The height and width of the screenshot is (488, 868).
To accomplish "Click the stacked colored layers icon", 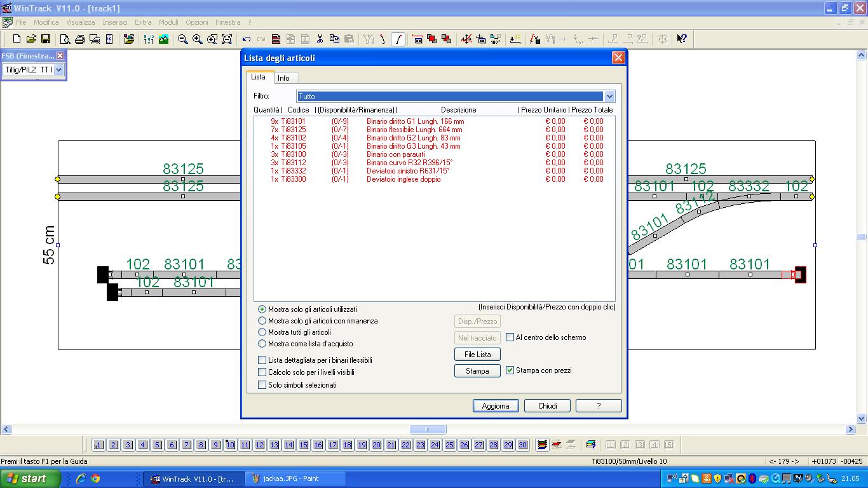I will point(542,445).
